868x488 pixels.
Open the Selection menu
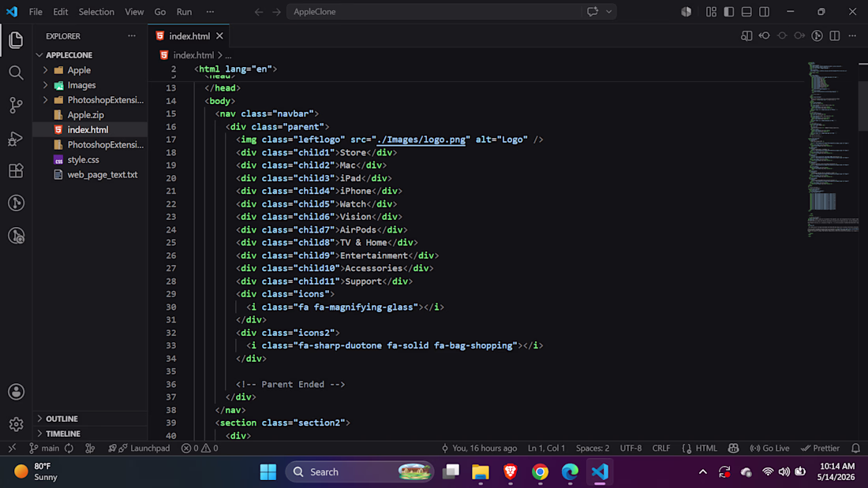click(x=96, y=12)
